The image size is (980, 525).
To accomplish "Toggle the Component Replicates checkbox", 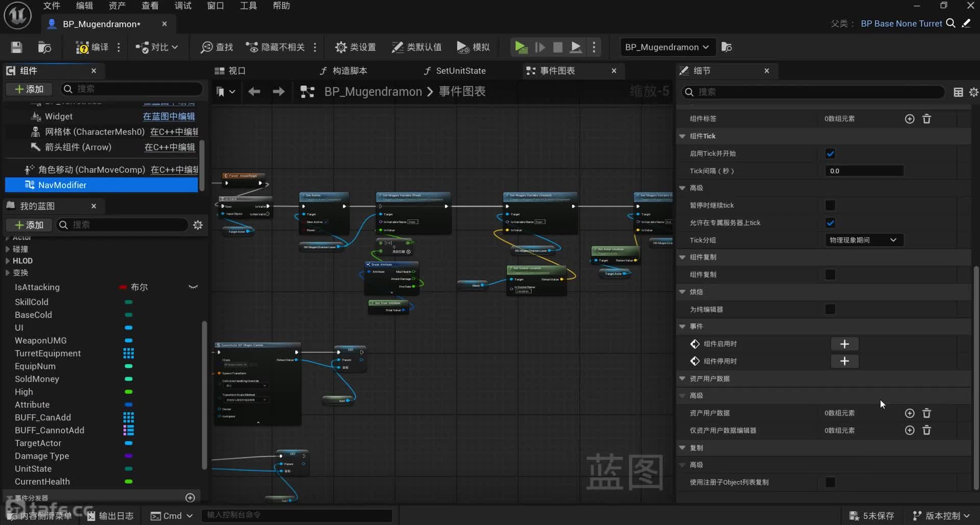I will tap(830, 275).
